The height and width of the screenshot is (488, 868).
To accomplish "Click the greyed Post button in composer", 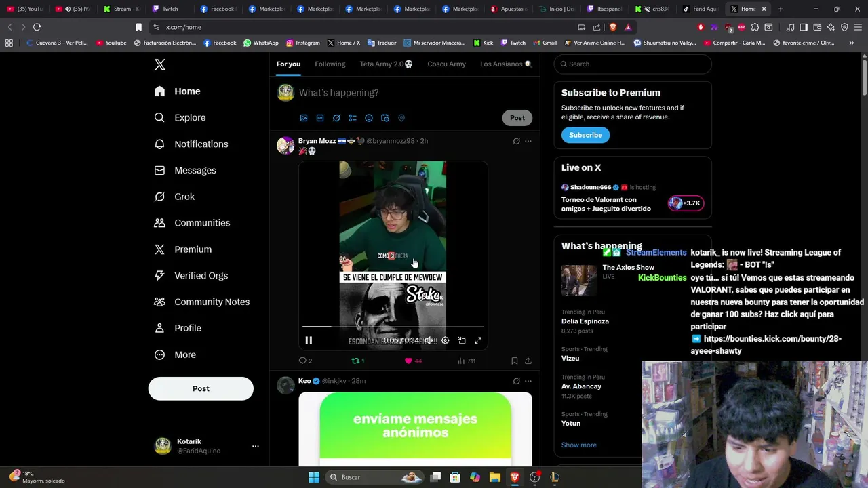I will click(517, 117).
